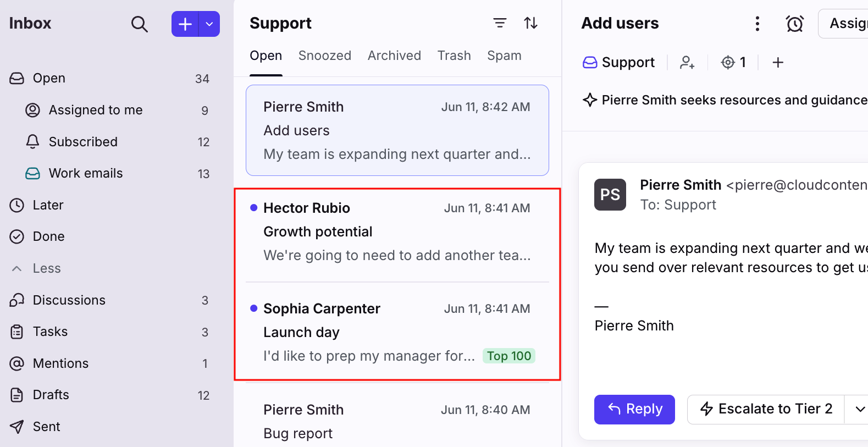The width and height of the screenshot is (868, 447).
Task: Click the Inbox heading in the sidebar
Action: (30, 23)
